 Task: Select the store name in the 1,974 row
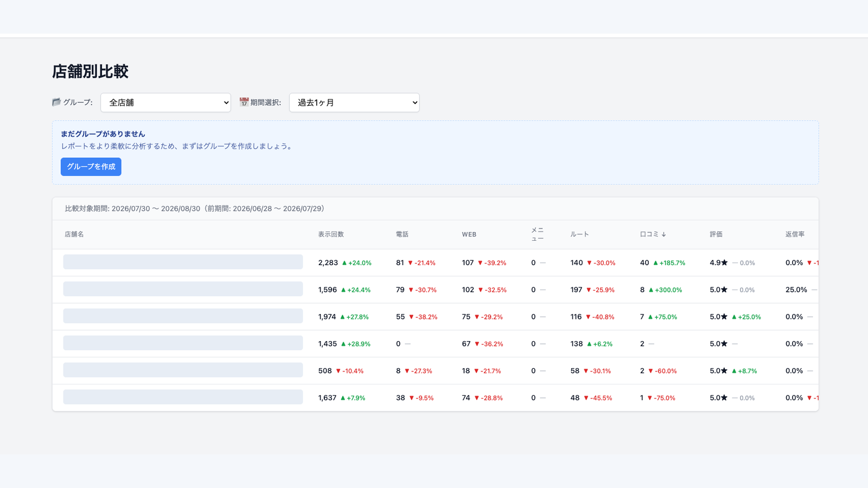(183, 316)
